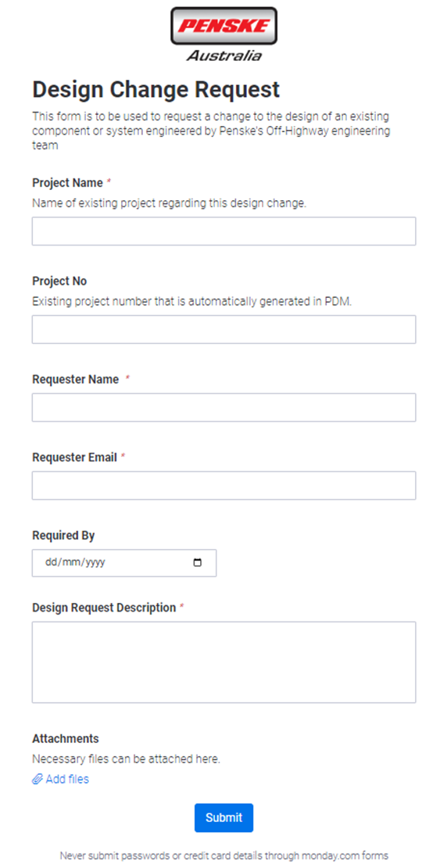Click the Requester Name field label

click(75, 379)
